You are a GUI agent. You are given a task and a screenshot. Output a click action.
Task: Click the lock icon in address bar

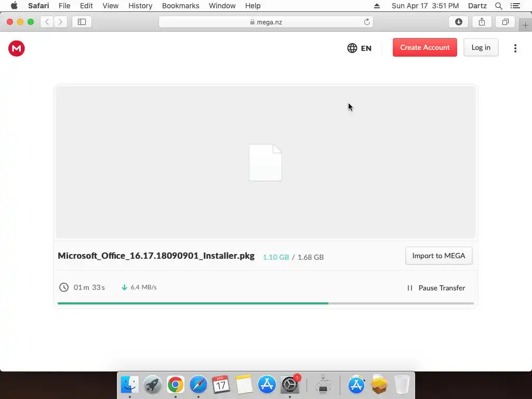252,22
